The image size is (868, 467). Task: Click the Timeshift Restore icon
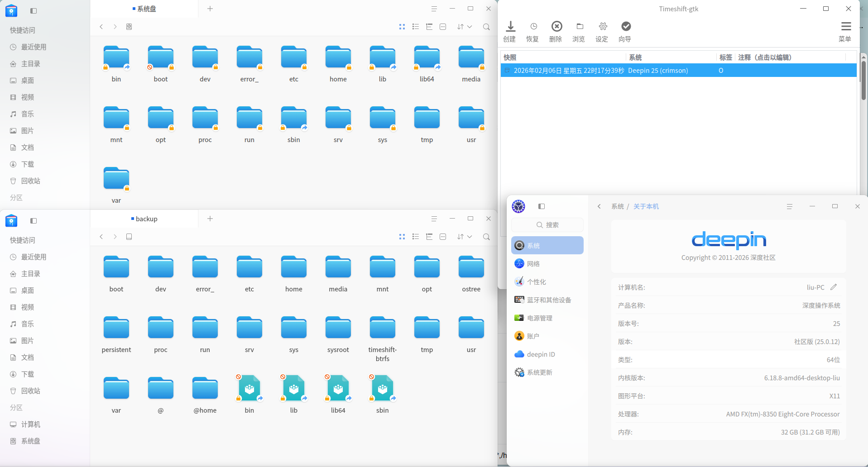[533, 27]
